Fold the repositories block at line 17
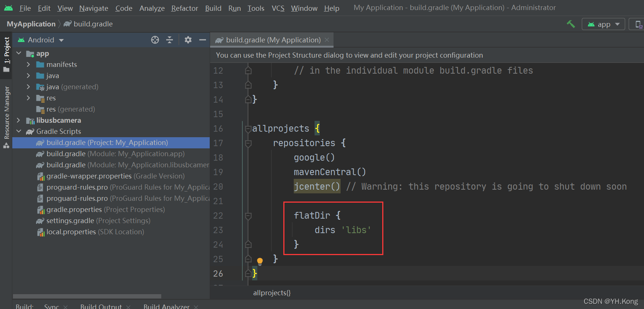Screen dimensions: 644x309 coord(248,144)
